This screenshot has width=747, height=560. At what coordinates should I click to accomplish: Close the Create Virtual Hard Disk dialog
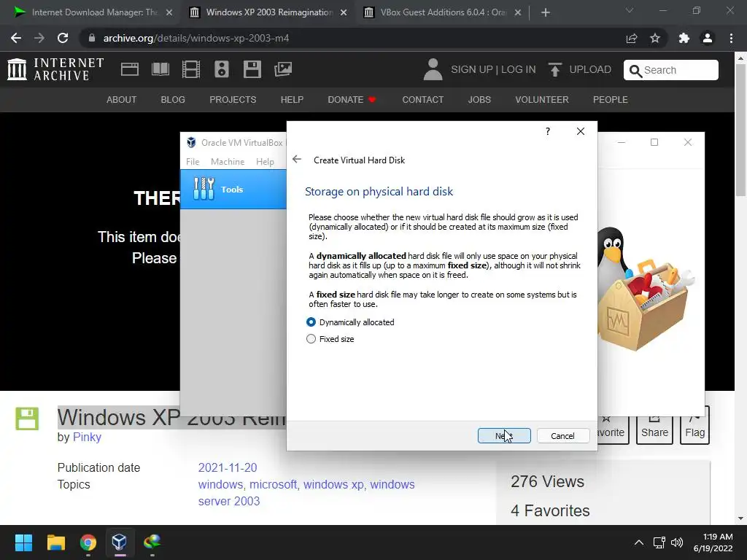point(580,131)
